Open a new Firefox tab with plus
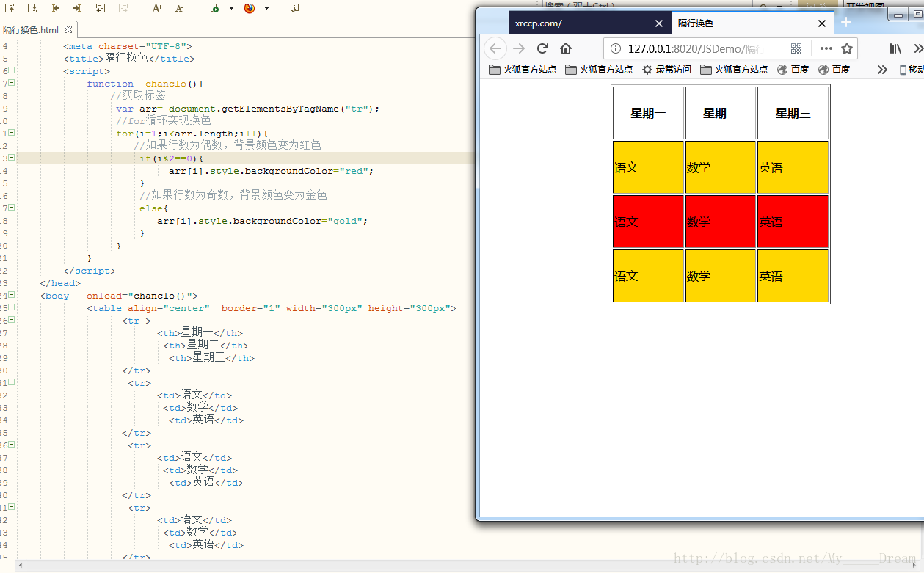The image size is (924, 573). 845,23
